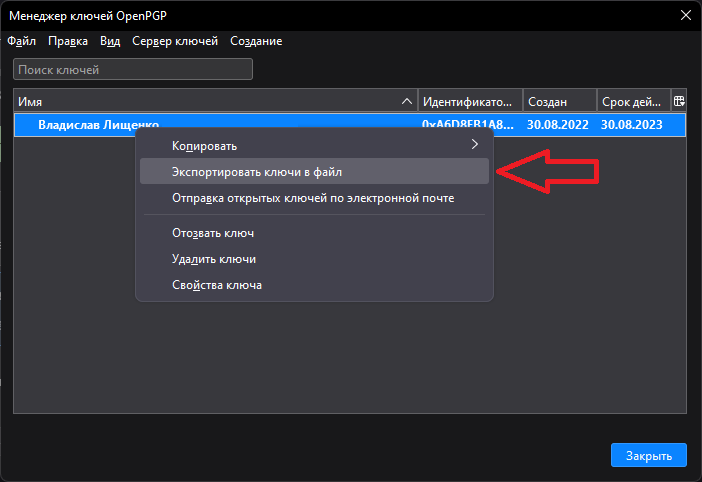Screen dimensions: 702x482
Task: Open the Создание menu
Action: (x=256, y=41)
